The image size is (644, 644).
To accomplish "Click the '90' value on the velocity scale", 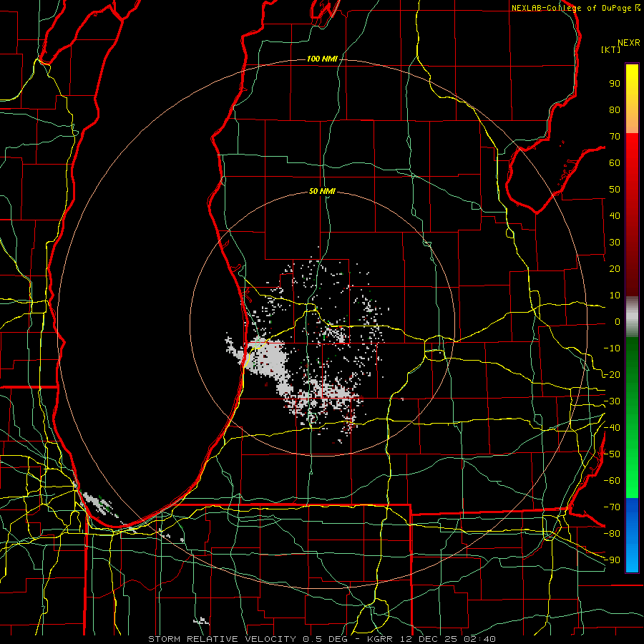I will 615,84.
